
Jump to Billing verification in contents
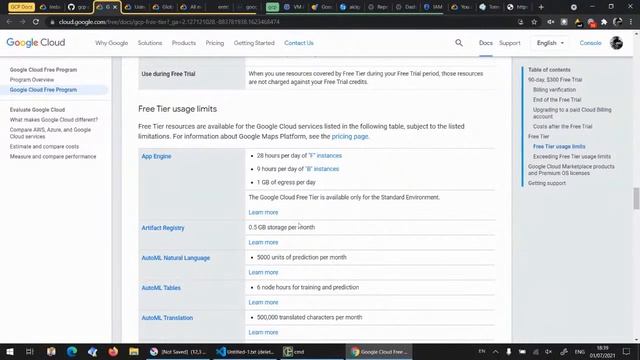tap(554, 89)
